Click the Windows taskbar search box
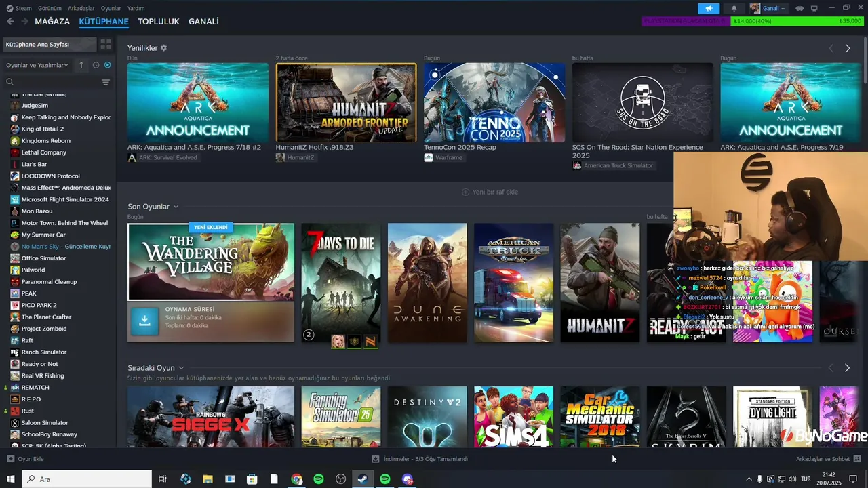868x488 pixels. coord(87,479)
